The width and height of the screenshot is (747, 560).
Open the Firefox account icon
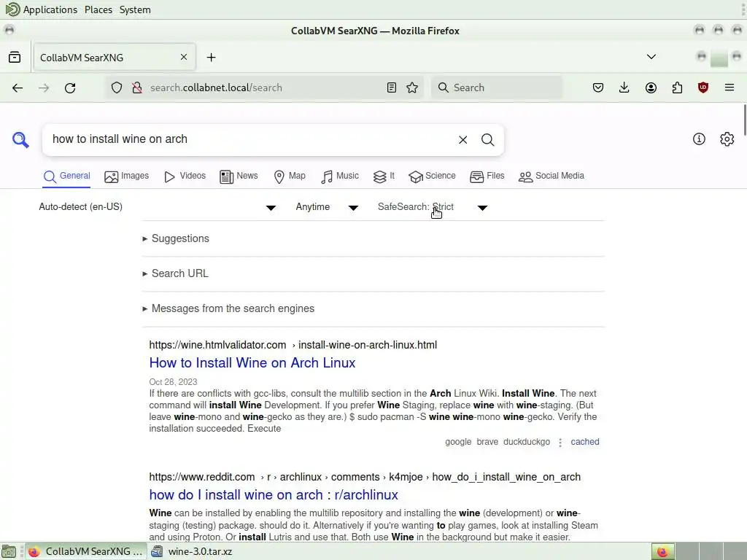[x=651, y=87]
